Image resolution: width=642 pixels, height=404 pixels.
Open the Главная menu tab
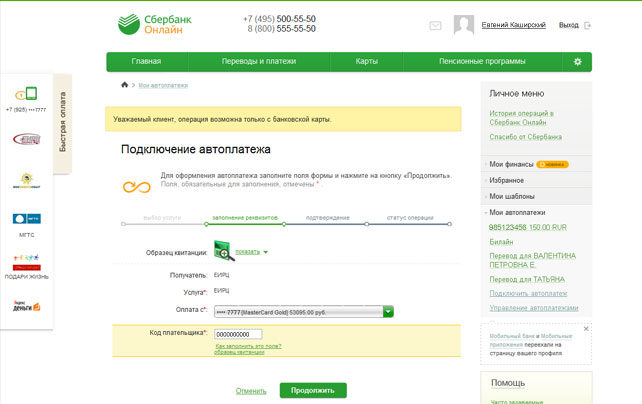tap(146, 61)
